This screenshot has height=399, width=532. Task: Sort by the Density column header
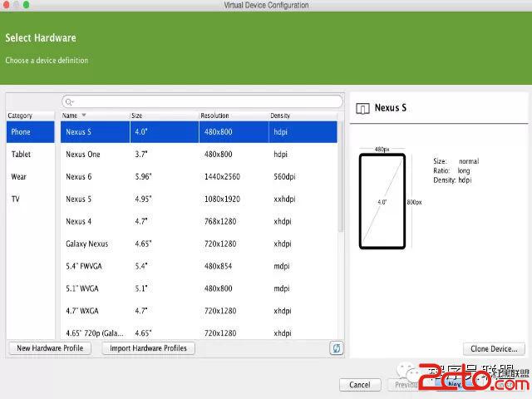[x=303, y=116]
